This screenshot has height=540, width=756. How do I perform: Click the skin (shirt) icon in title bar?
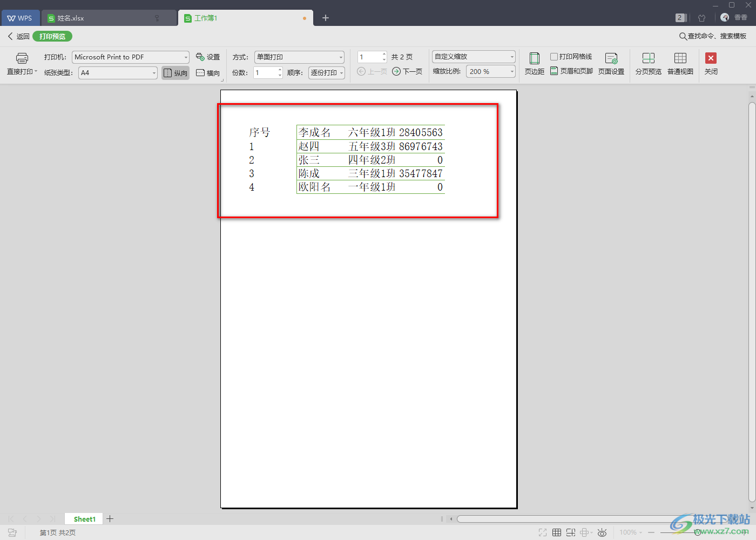pos(702,18)
